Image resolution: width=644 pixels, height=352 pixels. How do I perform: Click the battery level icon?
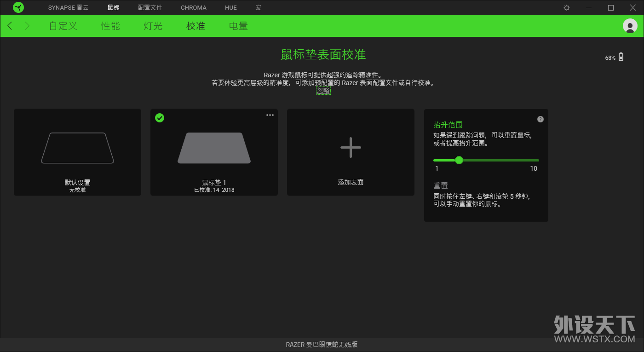click(621, 57)
